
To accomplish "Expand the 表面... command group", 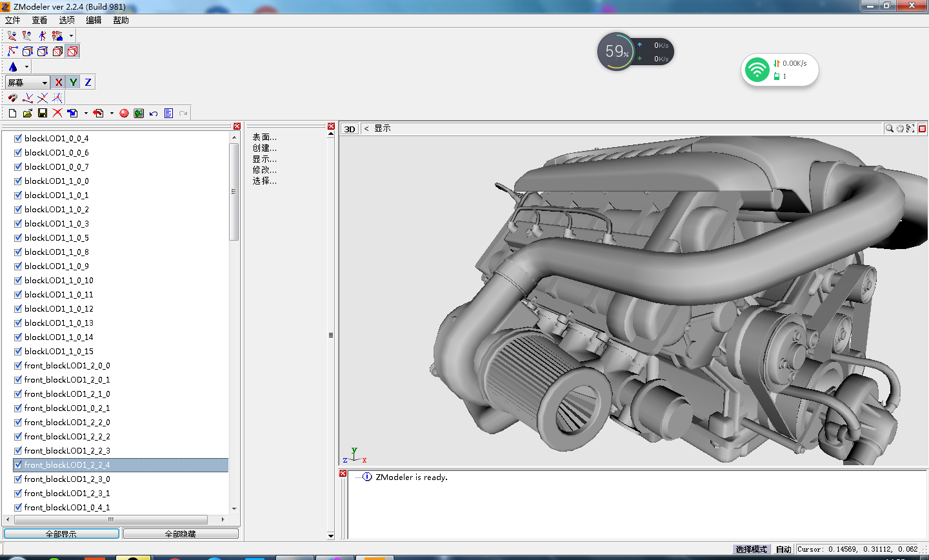I will [265, 137].
